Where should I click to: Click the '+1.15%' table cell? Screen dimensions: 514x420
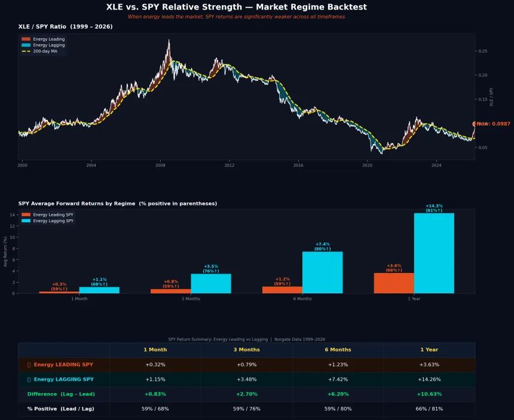[155, 379]
